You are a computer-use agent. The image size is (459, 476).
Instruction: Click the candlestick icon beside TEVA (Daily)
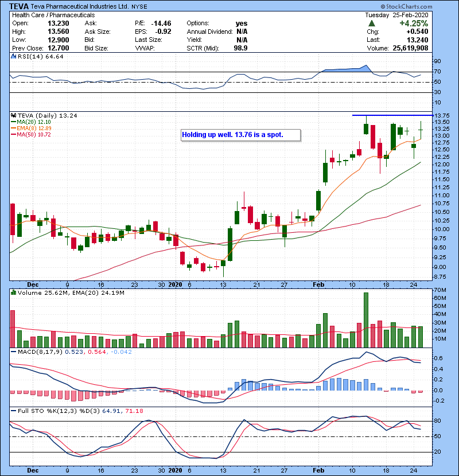(x=13, y=116)
